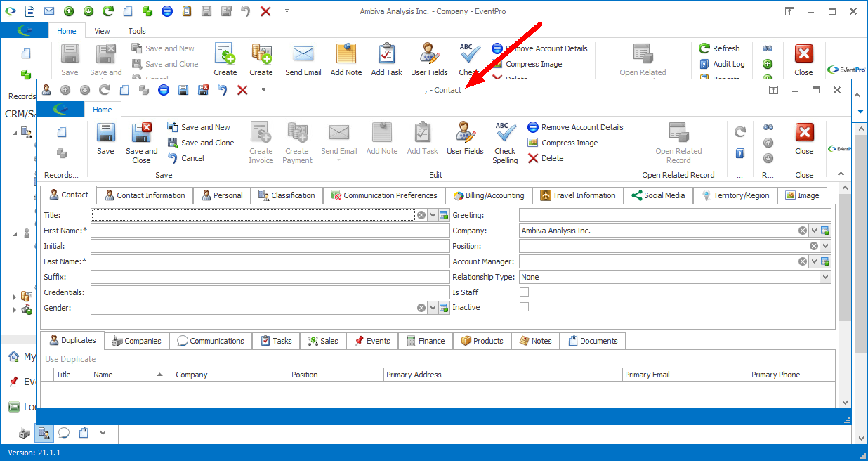Open the Position field dropdown arrow
This screenshot has height=461, width=868.
[825, 246]
